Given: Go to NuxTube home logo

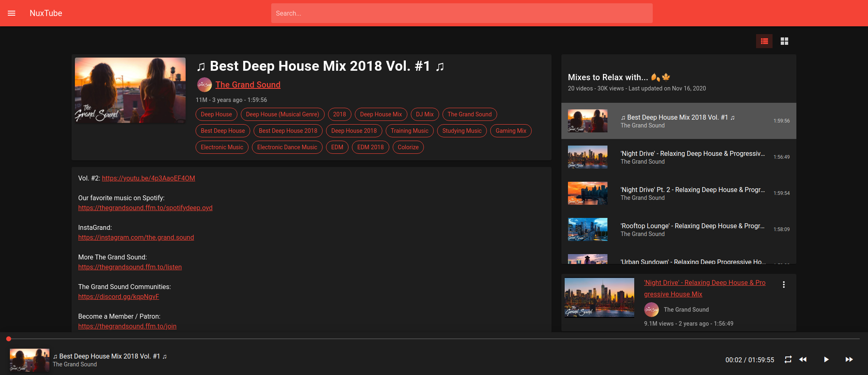Looking at the screenshot, I should click(46, 13).
